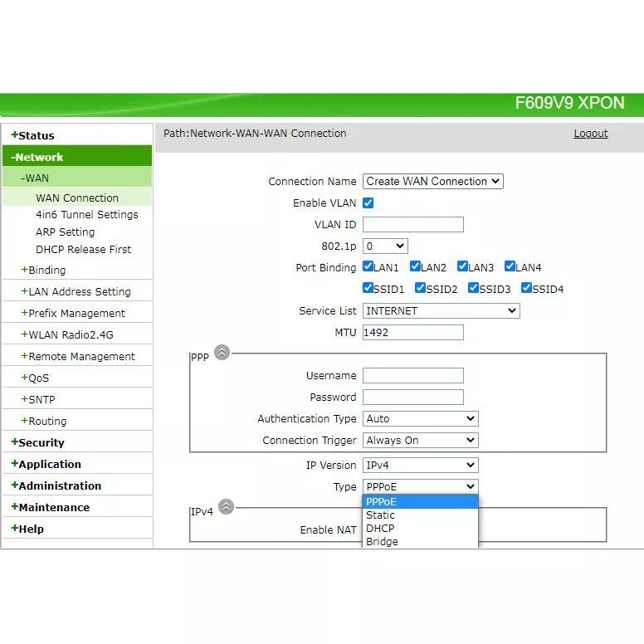Open the Connection Trigger dropdown
Screen dimensions: 644x644
pyautogui.click(x=421, y=441)
